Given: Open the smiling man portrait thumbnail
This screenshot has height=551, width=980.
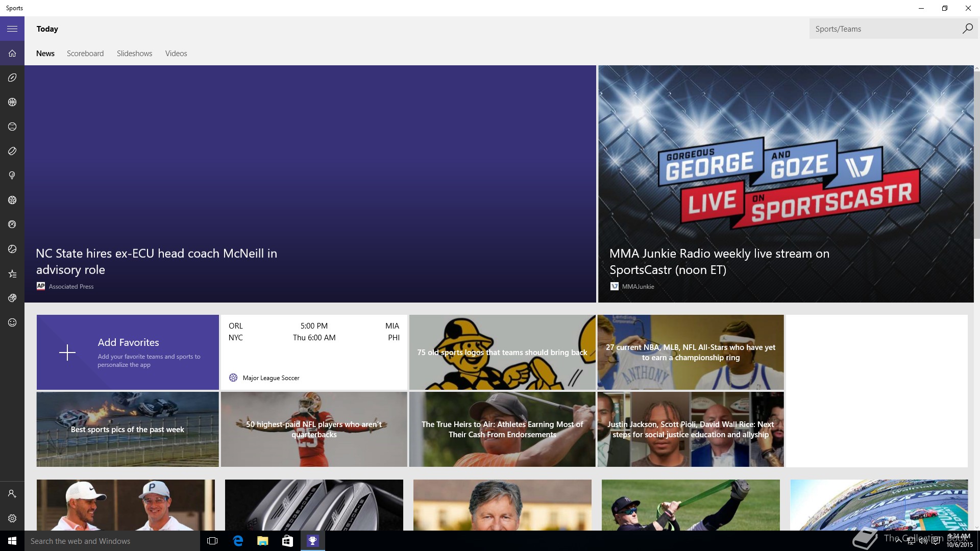Looking at the screenshot, I should [502, 505].
